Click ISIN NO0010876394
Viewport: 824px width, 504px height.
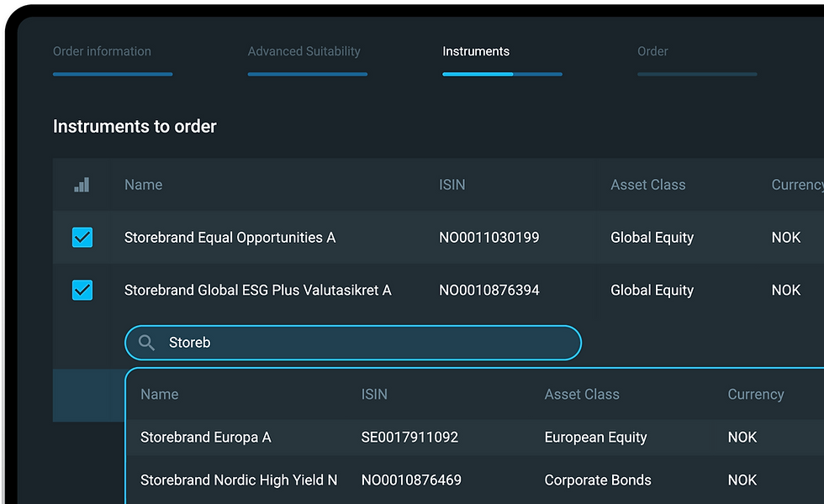point(489,290)
